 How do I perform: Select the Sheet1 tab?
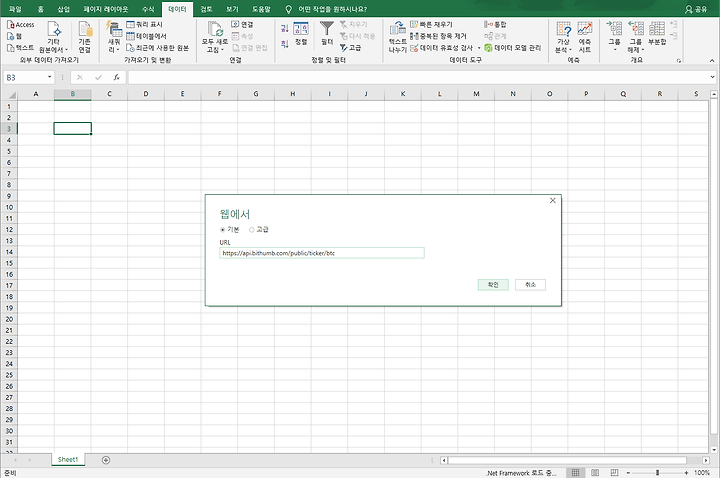click(x=68, y=460)
